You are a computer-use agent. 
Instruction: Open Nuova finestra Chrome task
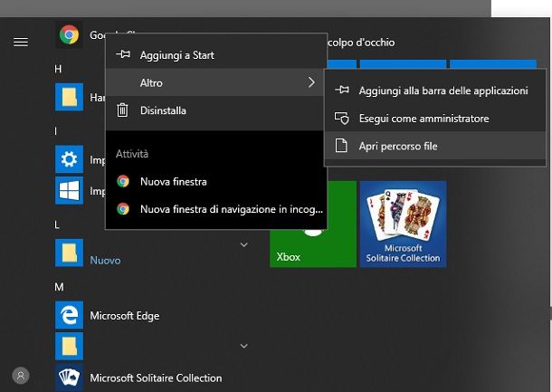[173, 181]
